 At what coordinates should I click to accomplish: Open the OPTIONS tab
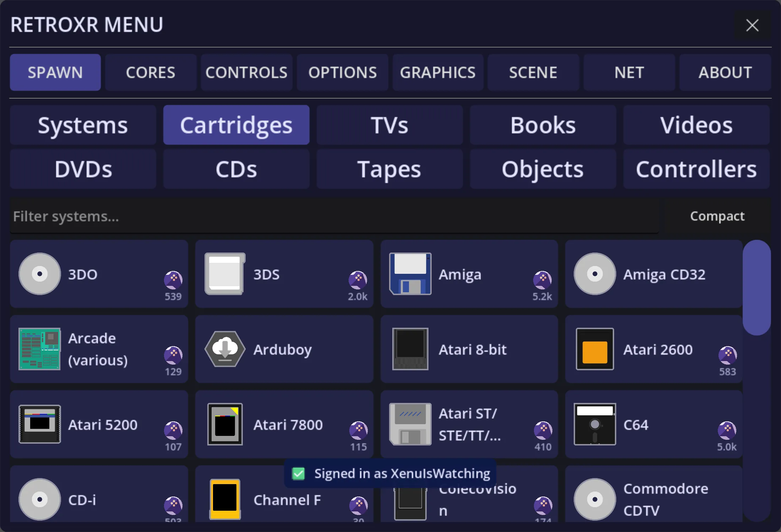pos(342,72)
